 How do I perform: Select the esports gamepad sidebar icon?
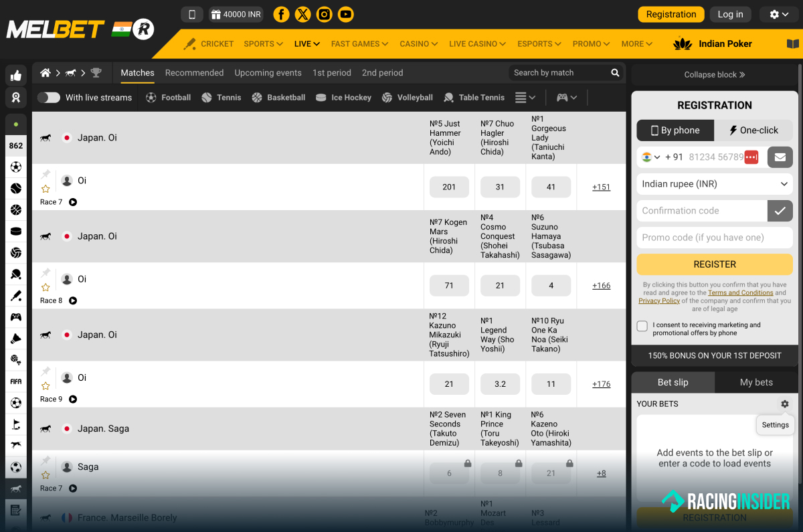(16, 317)
